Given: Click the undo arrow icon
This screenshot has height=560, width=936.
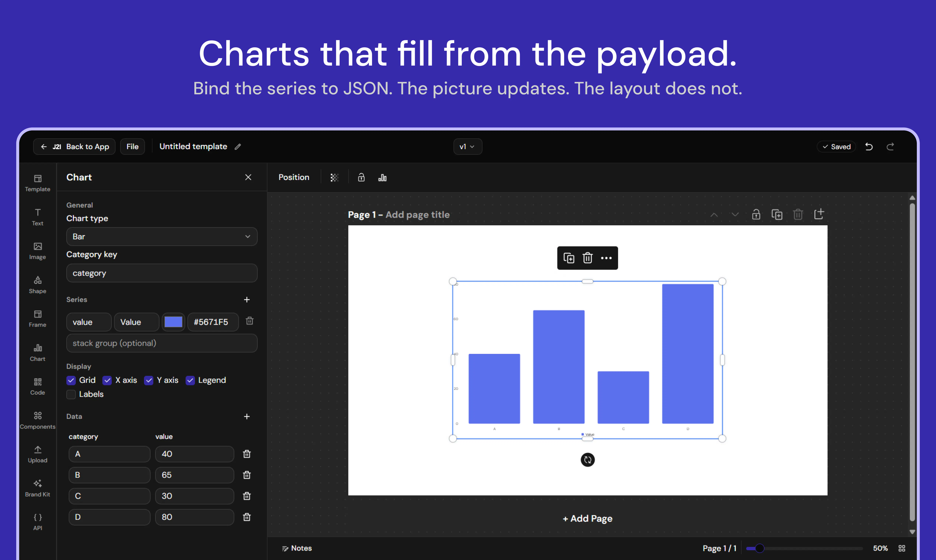Looking at the screenshot, I should pyautogui.click(x=869, y=146).
